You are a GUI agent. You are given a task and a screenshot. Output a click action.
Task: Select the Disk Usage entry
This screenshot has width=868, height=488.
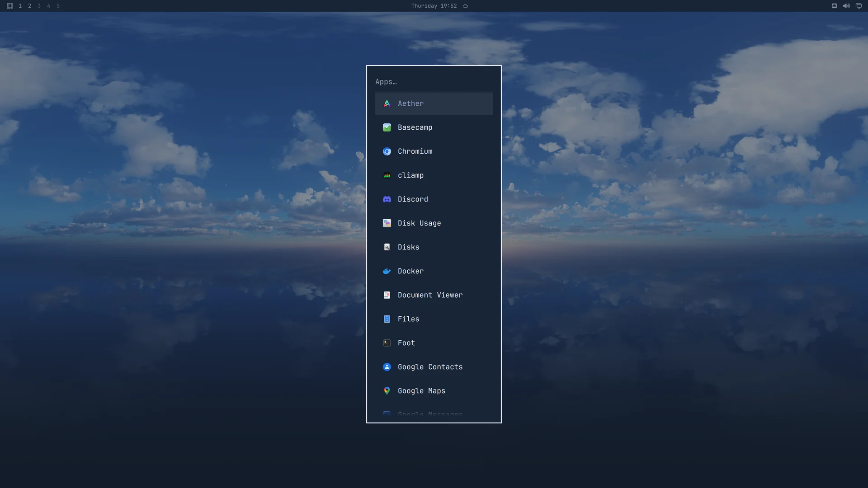click(434, 223)
